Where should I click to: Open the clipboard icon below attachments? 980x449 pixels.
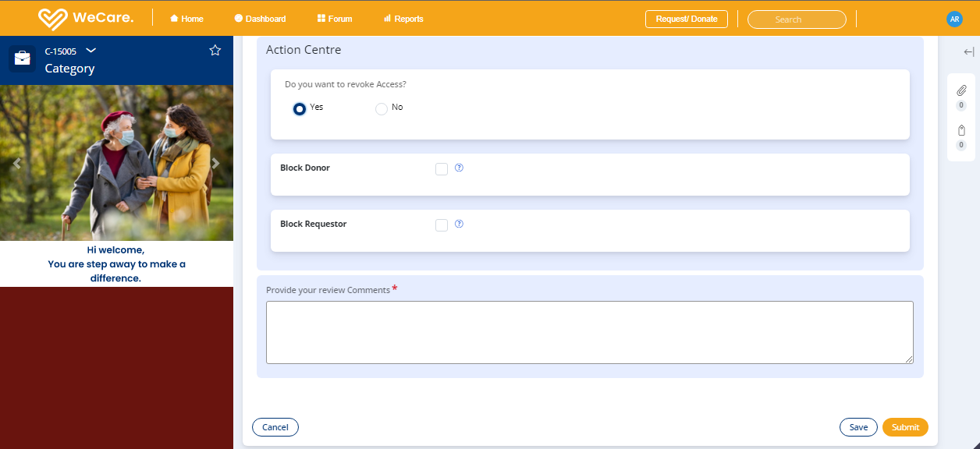tap(961, 130)
